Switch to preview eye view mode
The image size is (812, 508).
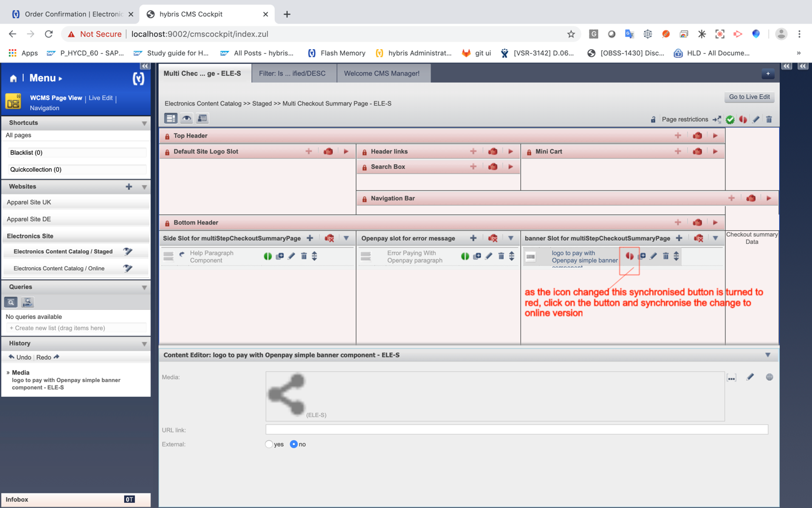tap(186, 118)
